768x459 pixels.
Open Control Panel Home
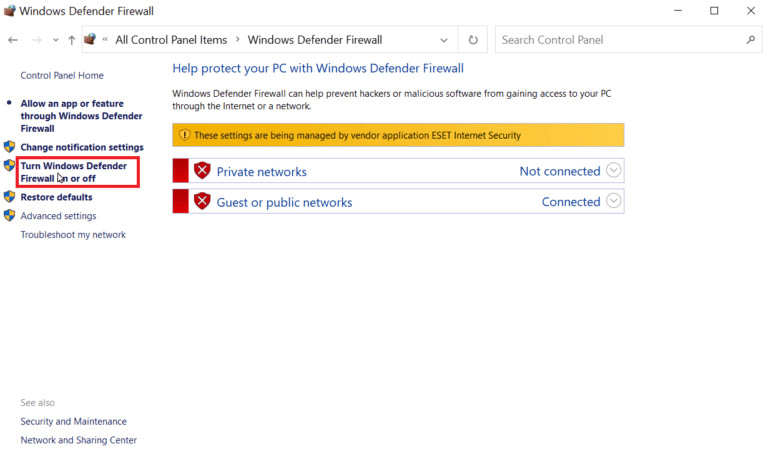click(x=62, y=75)
